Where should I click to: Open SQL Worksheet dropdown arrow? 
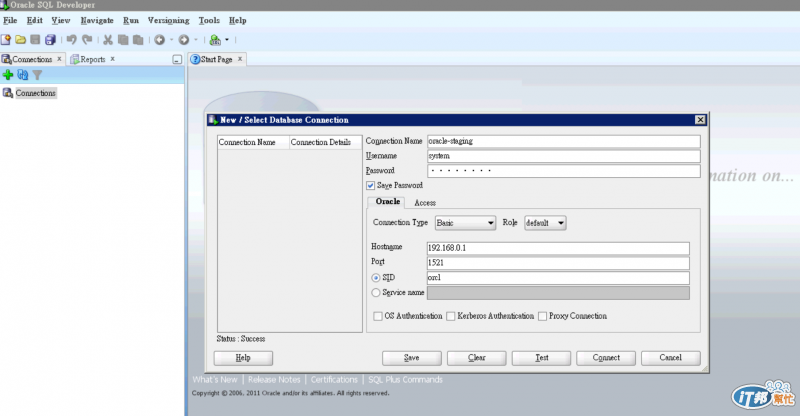coord(227,40)
